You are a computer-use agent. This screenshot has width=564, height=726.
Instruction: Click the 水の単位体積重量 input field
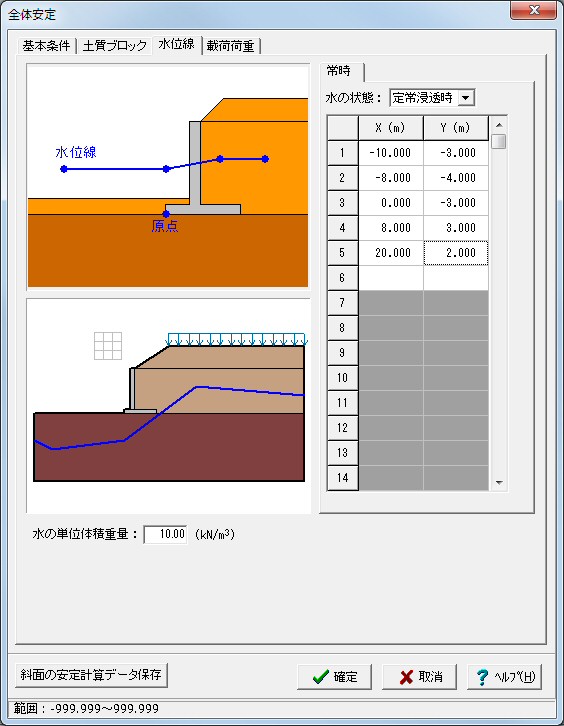[165, 534]
